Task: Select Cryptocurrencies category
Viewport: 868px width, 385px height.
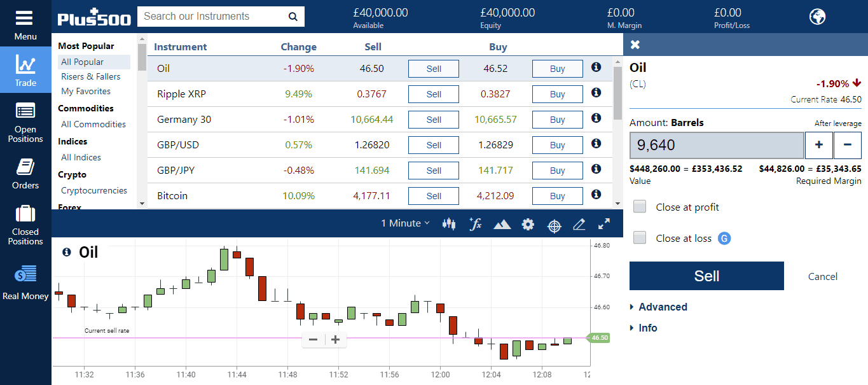Action: click(x=94, y=190)
